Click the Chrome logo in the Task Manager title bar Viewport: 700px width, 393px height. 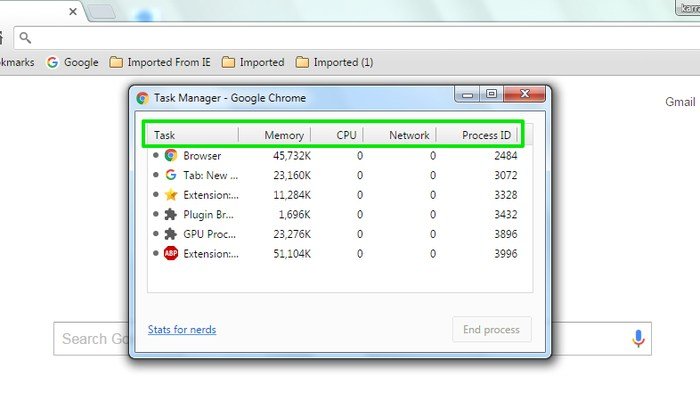point(142,98)
